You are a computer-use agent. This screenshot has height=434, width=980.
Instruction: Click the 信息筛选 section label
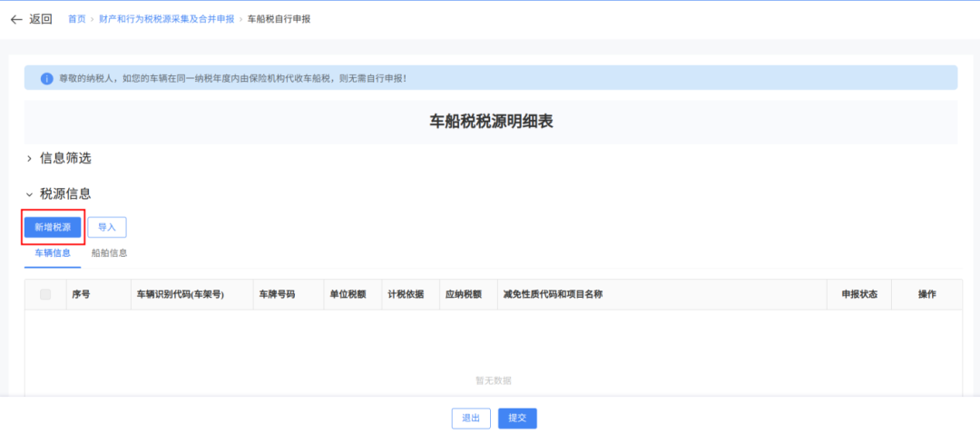pyautogui.click(x=65, y=159)
